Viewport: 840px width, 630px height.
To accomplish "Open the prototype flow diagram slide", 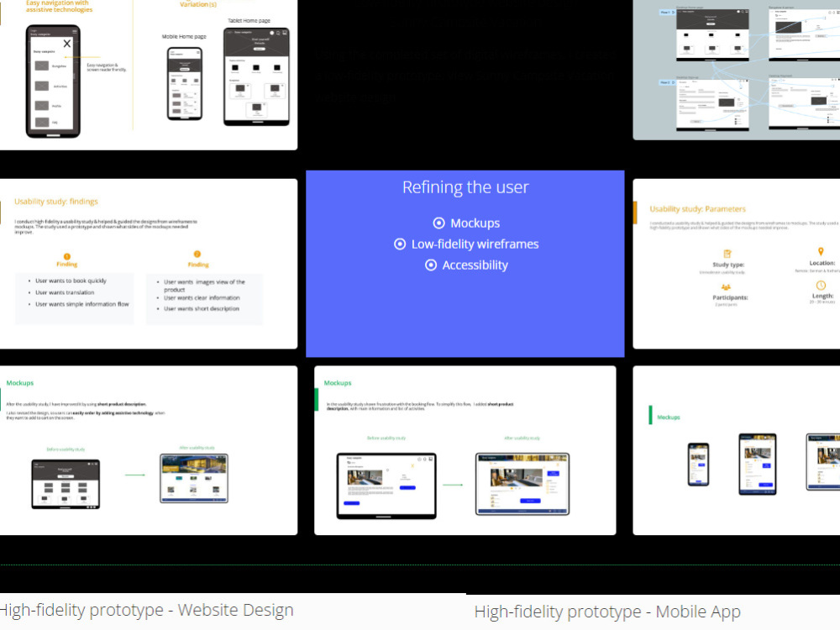I will click(737, 70).
